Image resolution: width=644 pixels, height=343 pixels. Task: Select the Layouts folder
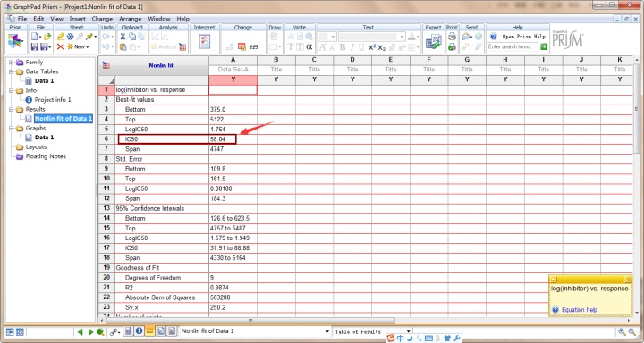[x=36, y=146]
